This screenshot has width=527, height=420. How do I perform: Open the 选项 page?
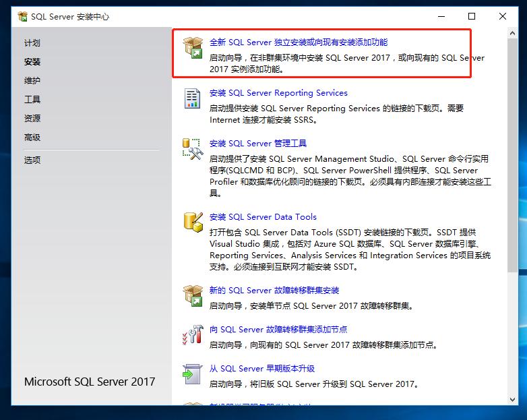(x=32, y=160)
